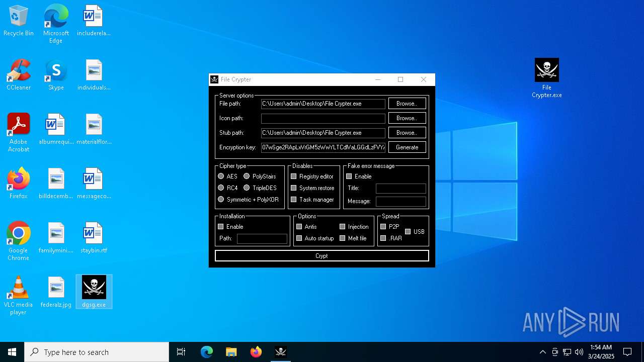Switch to File Crypter in the taskbar
The image size is (644, 362).
[281, 352]
